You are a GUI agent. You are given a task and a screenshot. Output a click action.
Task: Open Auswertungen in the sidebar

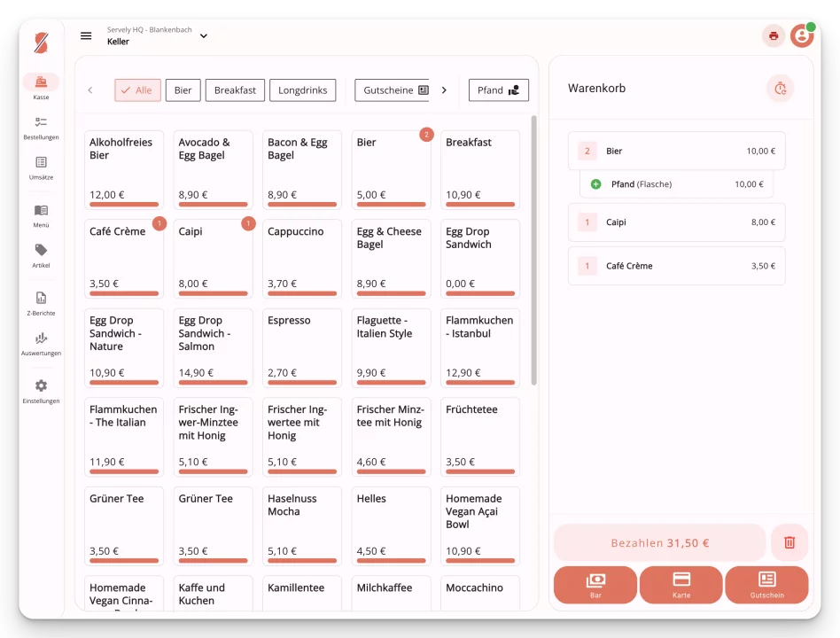coord(41,344)
